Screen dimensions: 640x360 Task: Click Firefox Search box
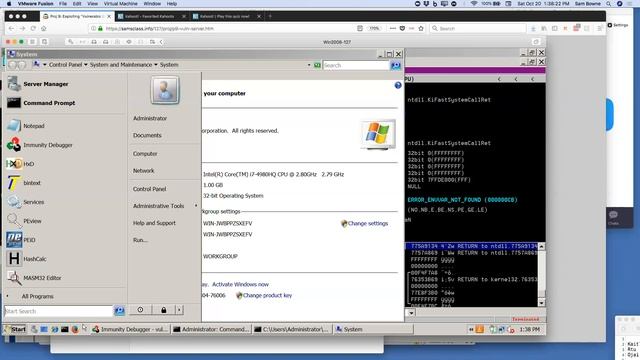pyautogui.click(x=478, y=29)
